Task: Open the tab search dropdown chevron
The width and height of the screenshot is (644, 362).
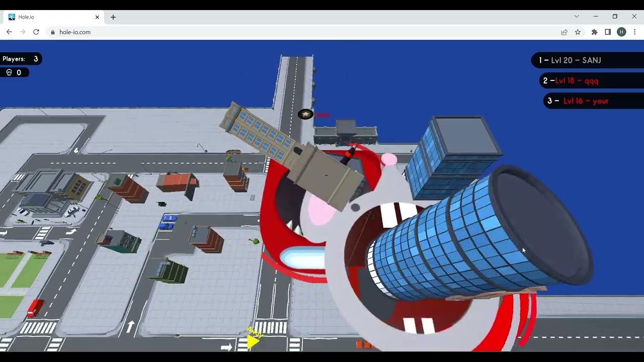Action: (577, 17)
